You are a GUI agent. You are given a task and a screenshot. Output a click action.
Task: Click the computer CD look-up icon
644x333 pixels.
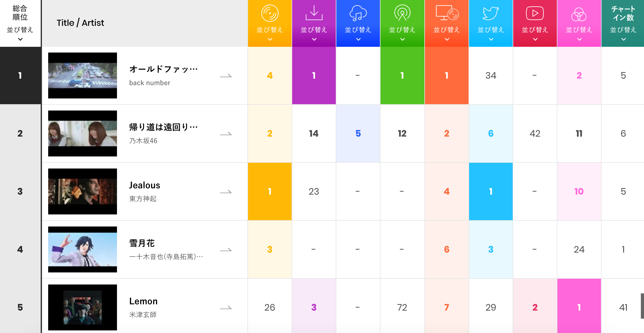click(447, 13)
